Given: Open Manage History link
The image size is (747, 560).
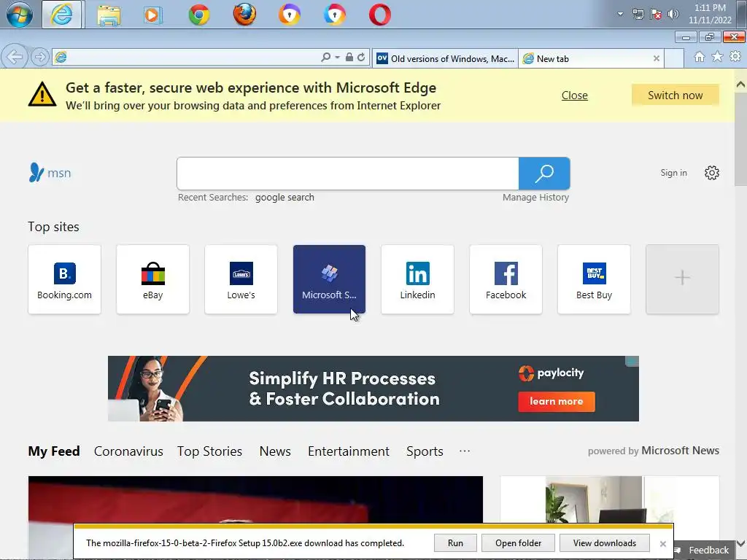Looking at the screenshot, I should [x=535, y=197].
